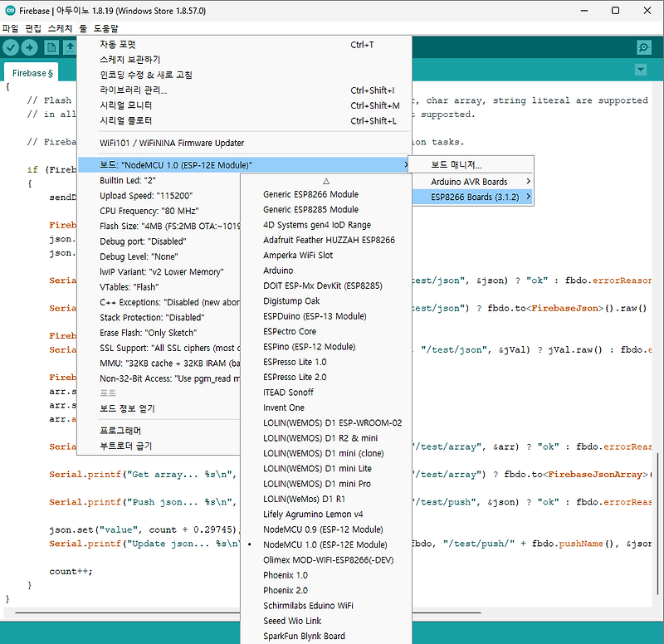Verify the sketch with the checkmark icon
This screenshot has width=664, height=644.
11,47
